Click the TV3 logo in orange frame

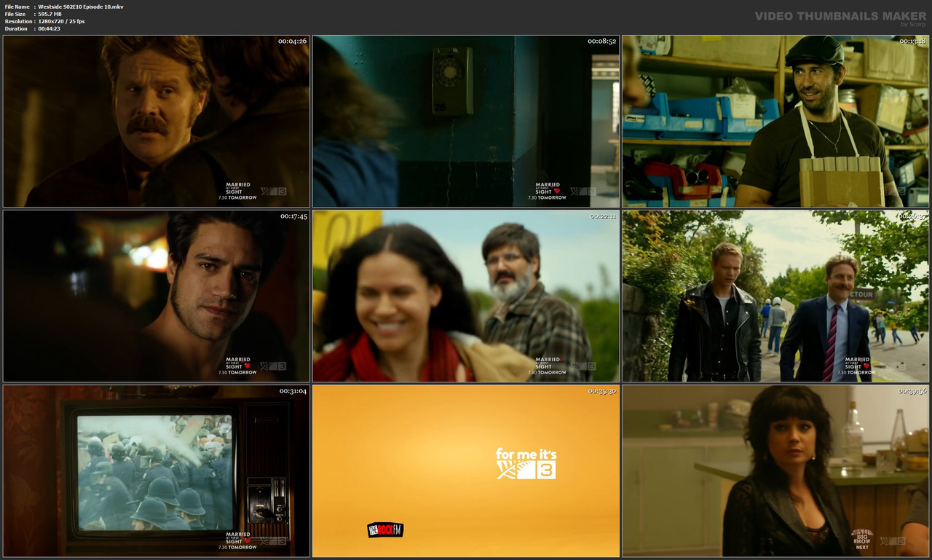point(526,470)
